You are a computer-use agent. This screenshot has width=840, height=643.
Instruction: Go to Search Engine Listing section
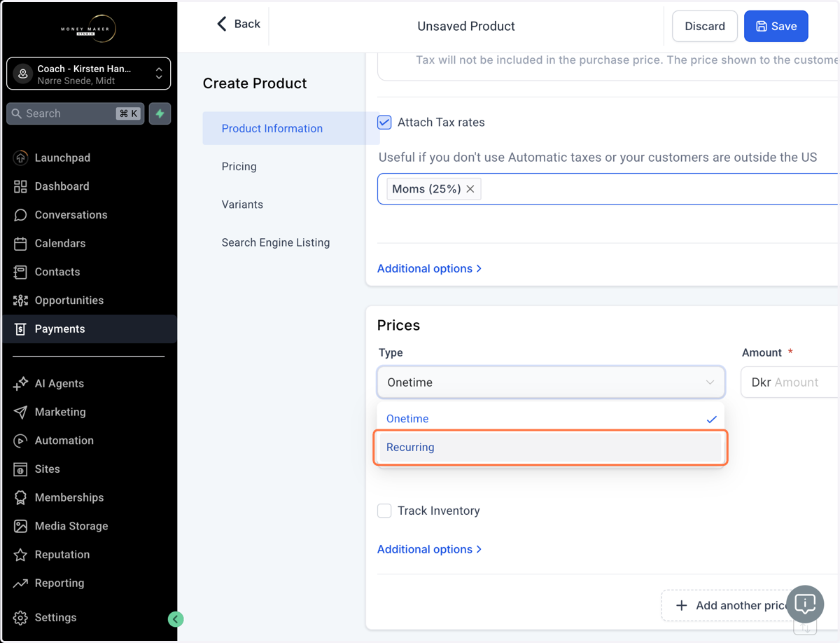click(x=276, y=242)
